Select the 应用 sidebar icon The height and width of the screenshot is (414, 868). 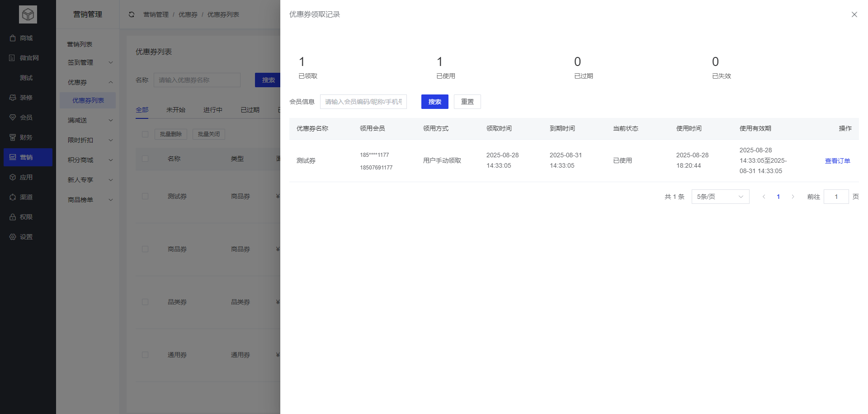27,177
